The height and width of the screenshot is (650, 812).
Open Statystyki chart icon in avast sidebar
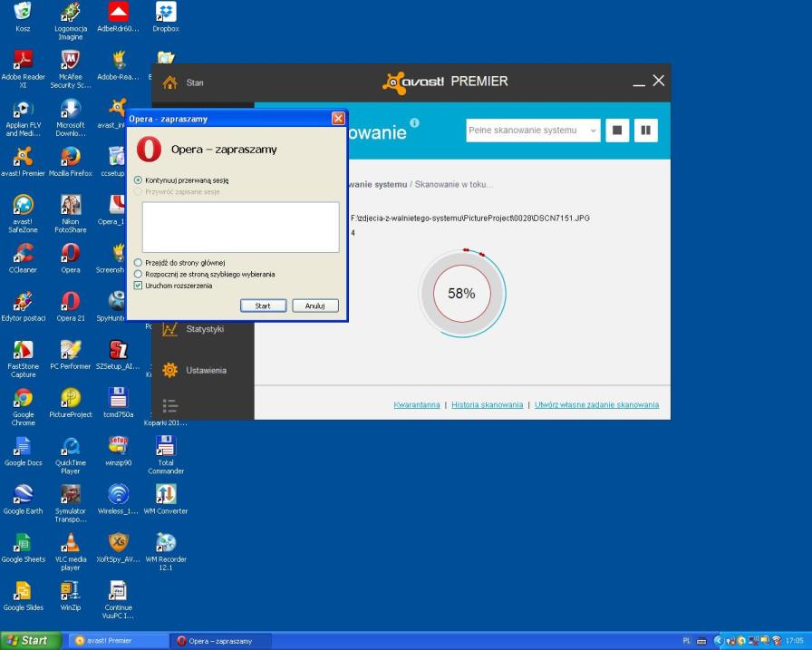(169, 329)
